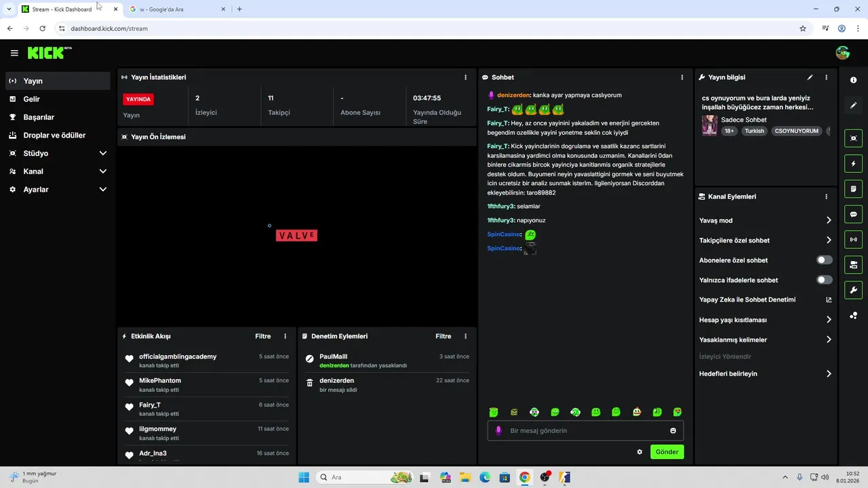Click the CSOYNUYORUM stream tag
The width and height of the screenshot is (868, 488).
click(x=796, y=131)
